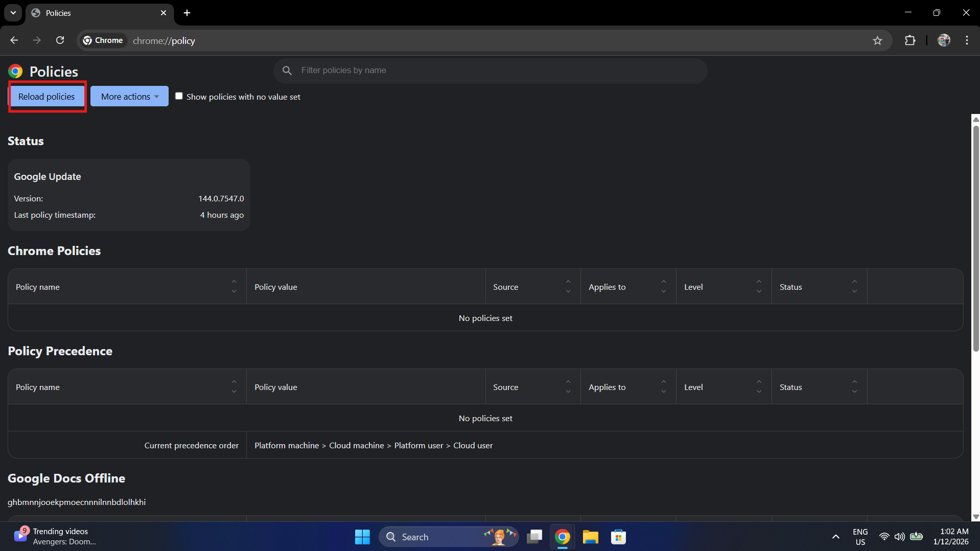Bookmark this page with the star icon
Viewport: 980px width, 551px height.
point(877,41)
